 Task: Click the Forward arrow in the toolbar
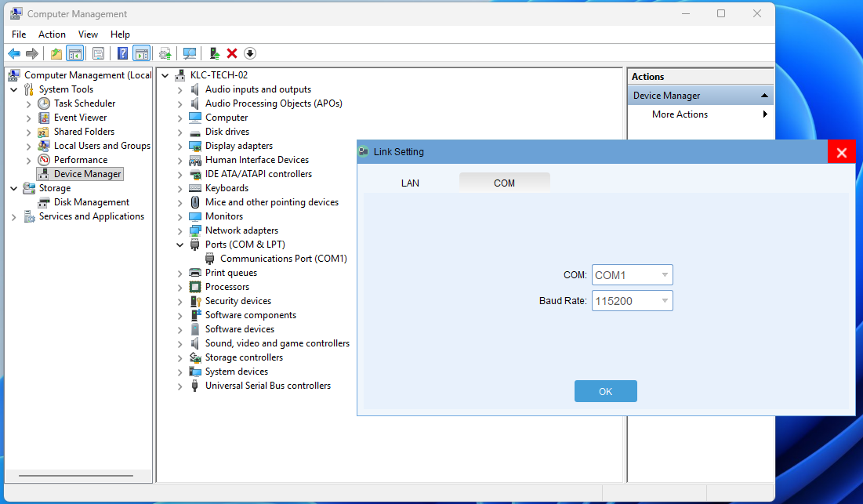pyautogui.click(x=32, y=53)
